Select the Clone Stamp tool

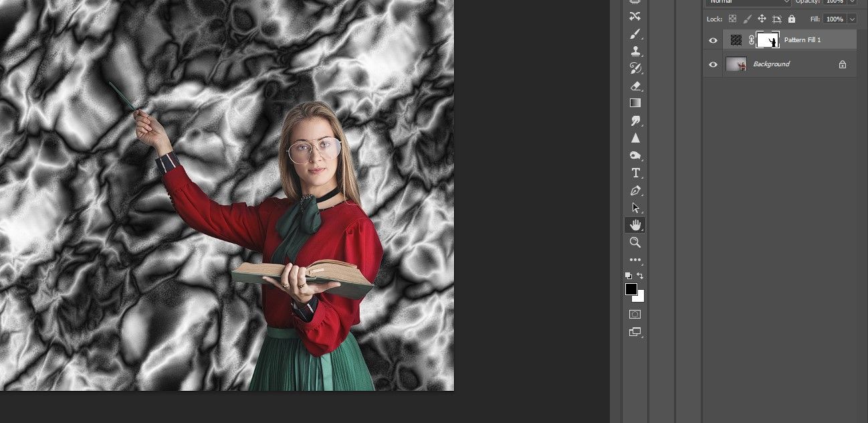[635, 51]
